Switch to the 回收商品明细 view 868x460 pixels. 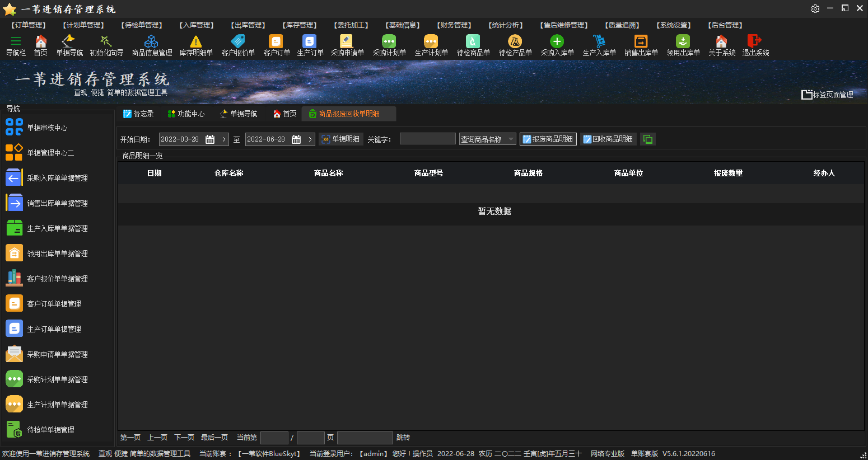pos(608,139)
